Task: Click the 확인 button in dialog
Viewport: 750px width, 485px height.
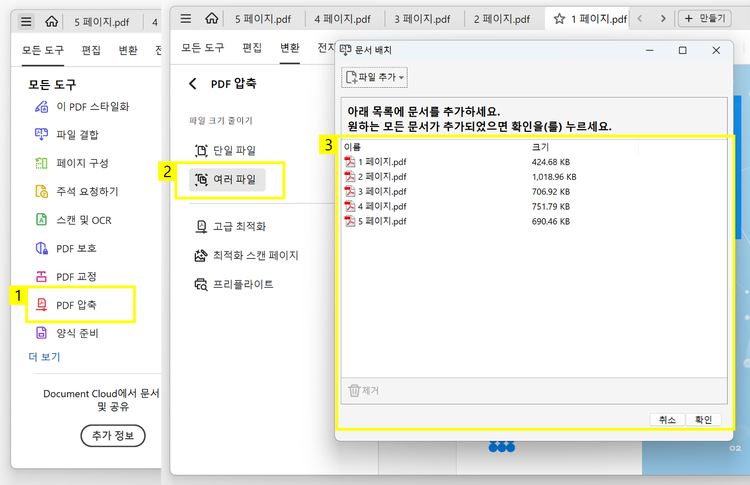Action: coord(703,419)
